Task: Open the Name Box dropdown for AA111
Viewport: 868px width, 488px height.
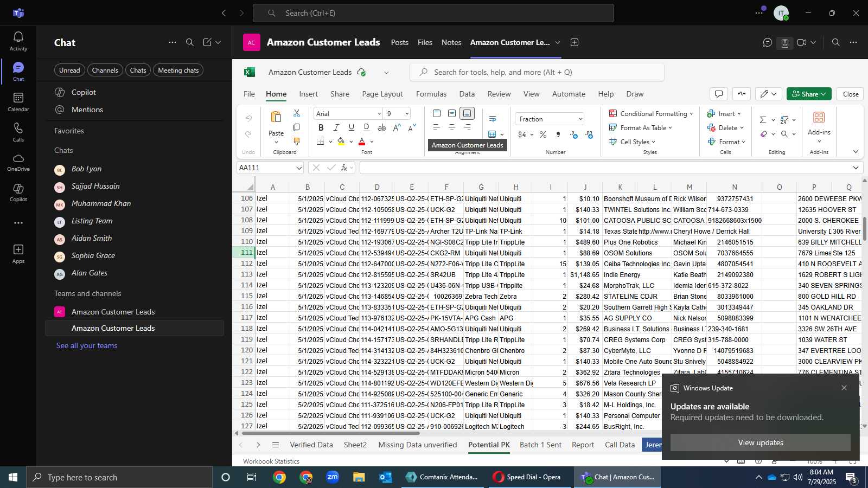Action: pyautogui.click(x=298, y=168)
